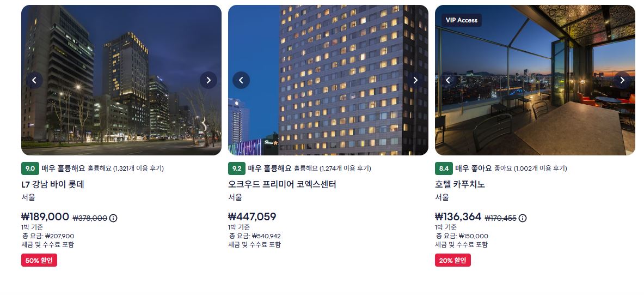644x295 pixels.
Task: Click the VIP Access badge
Action: [462, 20]
